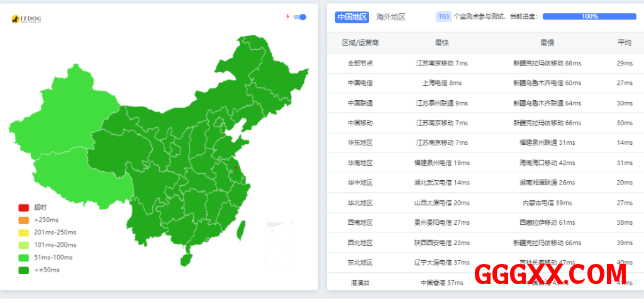The image size is (644, 303).
Task: Click the 100% progress bar
Action: (x=589, y=16)
